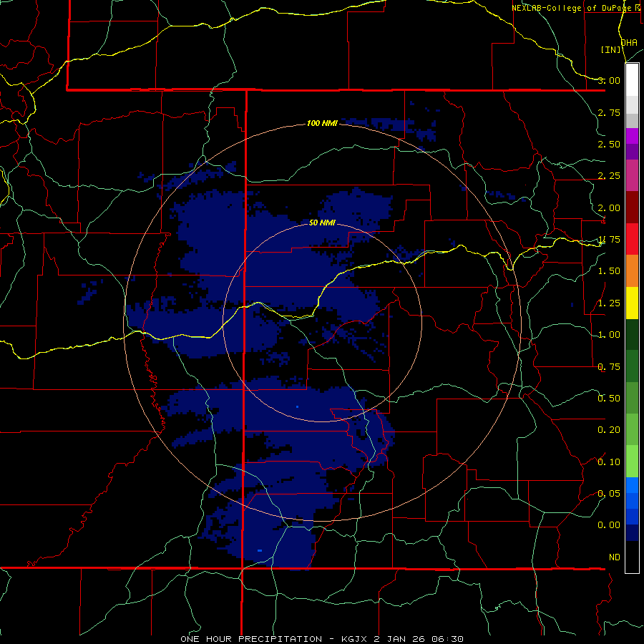Click the 0.05 legend value
Screen dimensions: 644x644
[609, 493]
